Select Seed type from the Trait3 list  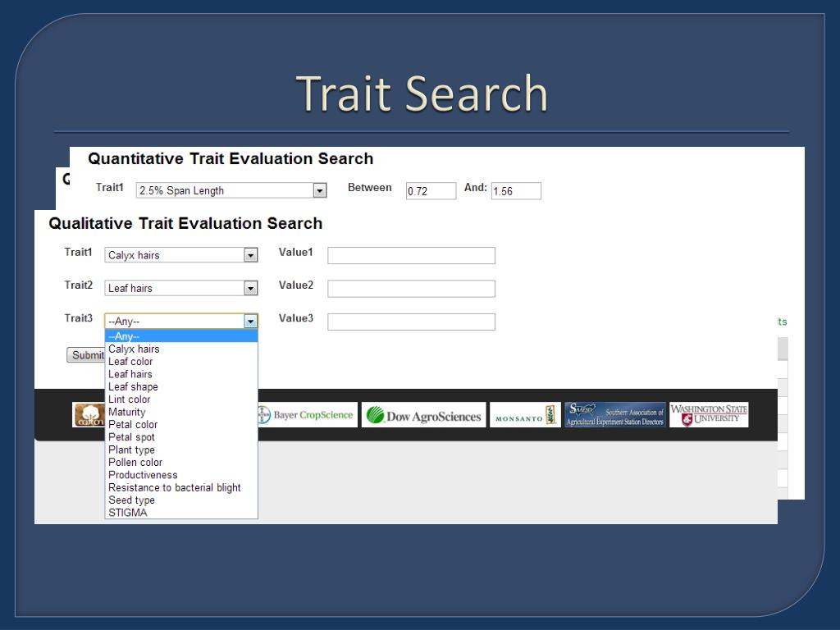[x=181, y=500]
